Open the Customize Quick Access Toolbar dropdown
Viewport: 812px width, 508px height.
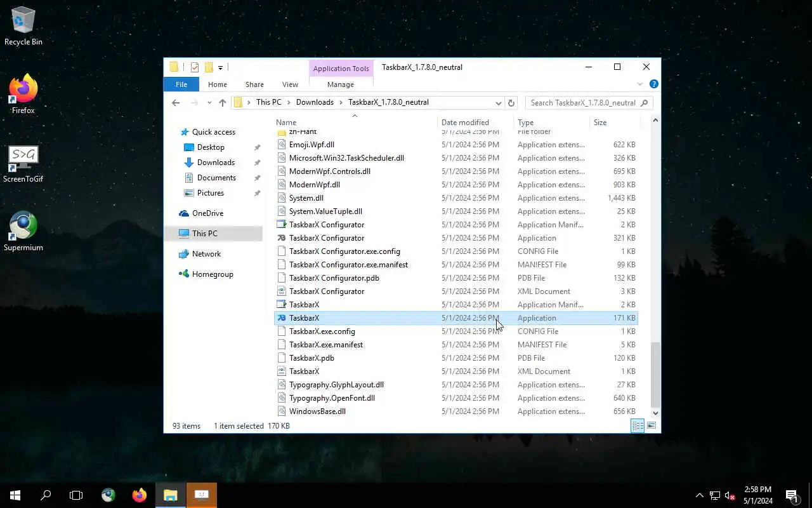pyautogui.click(x=221, y=67)
